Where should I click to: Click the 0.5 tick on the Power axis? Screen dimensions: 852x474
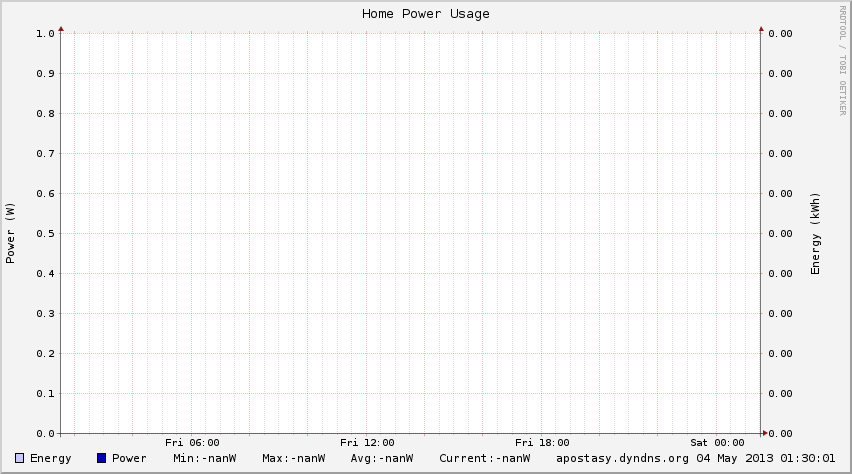click(45, 233)
